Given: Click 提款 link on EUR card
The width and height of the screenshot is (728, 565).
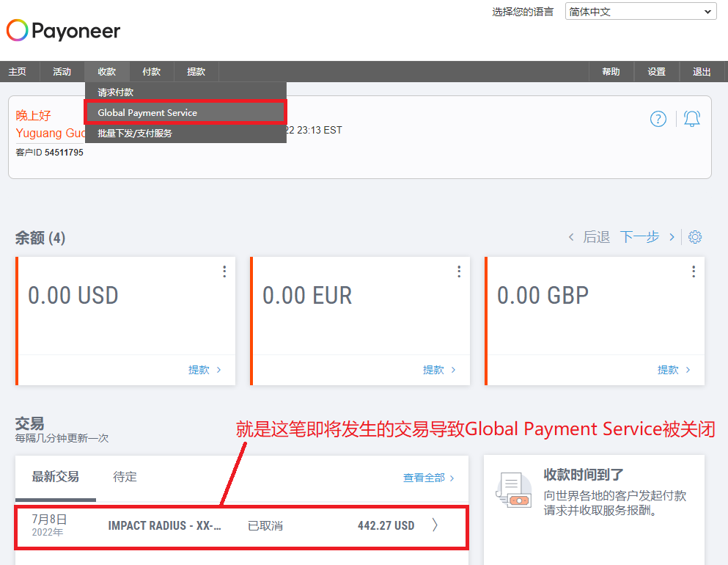Looking at the screenshot, I should point(439,370).
